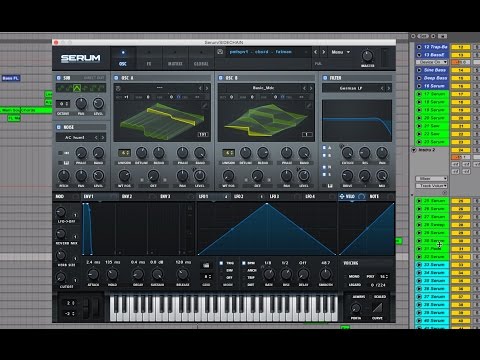Toggle filter routing for oscillator A
The width and height of the screenshot is (480, 360).
pos(324,147)
